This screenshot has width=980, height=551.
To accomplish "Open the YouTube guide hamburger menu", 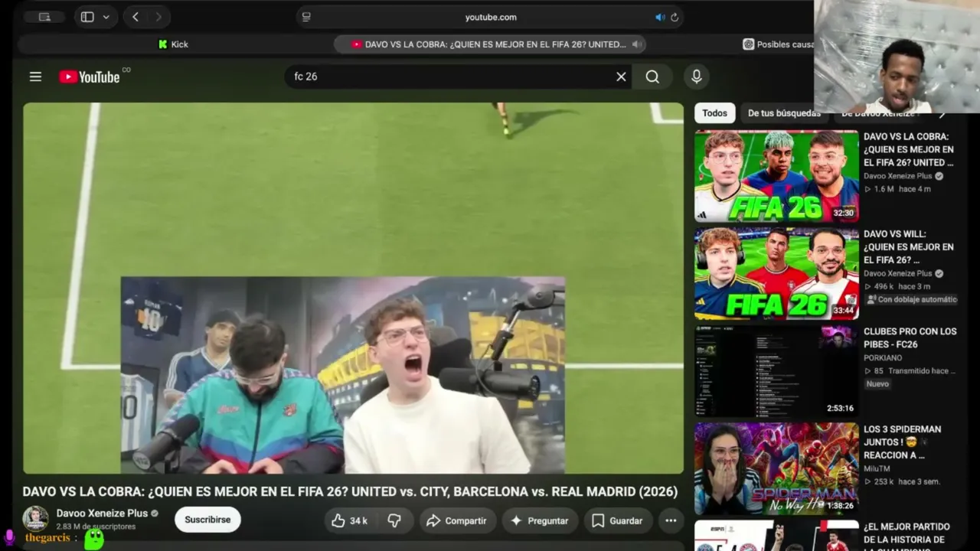I will (35, 77).
